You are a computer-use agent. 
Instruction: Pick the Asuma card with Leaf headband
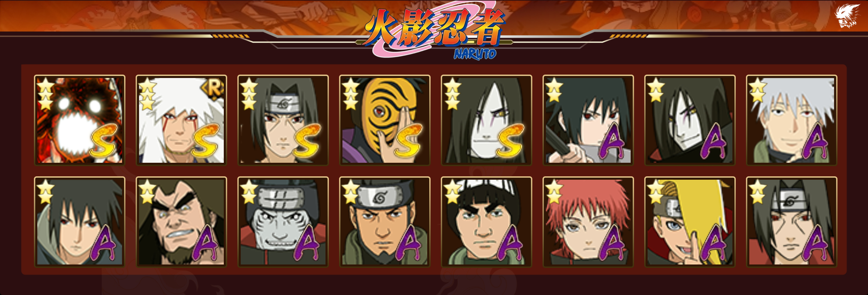coord(385,222)
